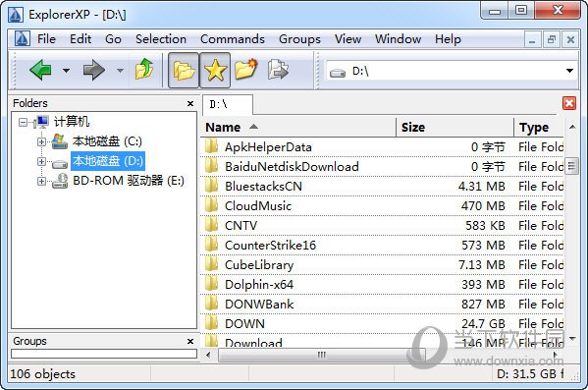Click the folder icon beside CloudMusic
This screenshot has height=390, width=588.
[x=212, y=204]
